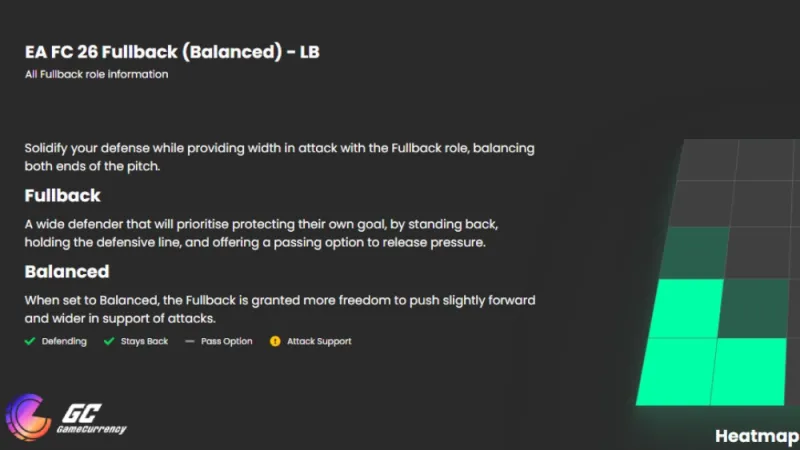The width and height of the screenshot is (800, 450).
Task: Click the yellow warning icon beside Attack Support
Action: [275, 341]
